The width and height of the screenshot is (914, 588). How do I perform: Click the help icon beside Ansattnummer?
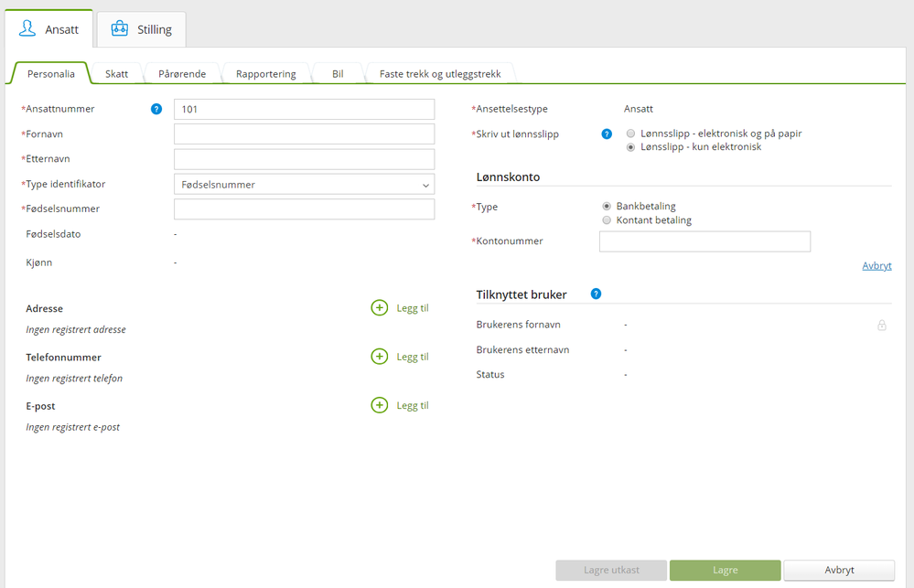156,109
